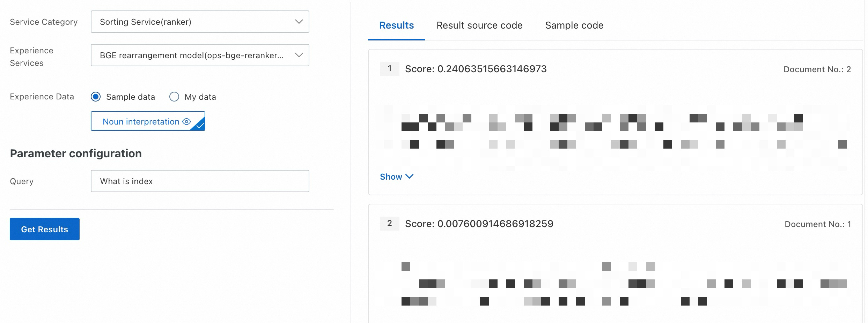868x323 pixels.
Task: Click the rank 2 number badge
Action: click(x=389, y=224)
